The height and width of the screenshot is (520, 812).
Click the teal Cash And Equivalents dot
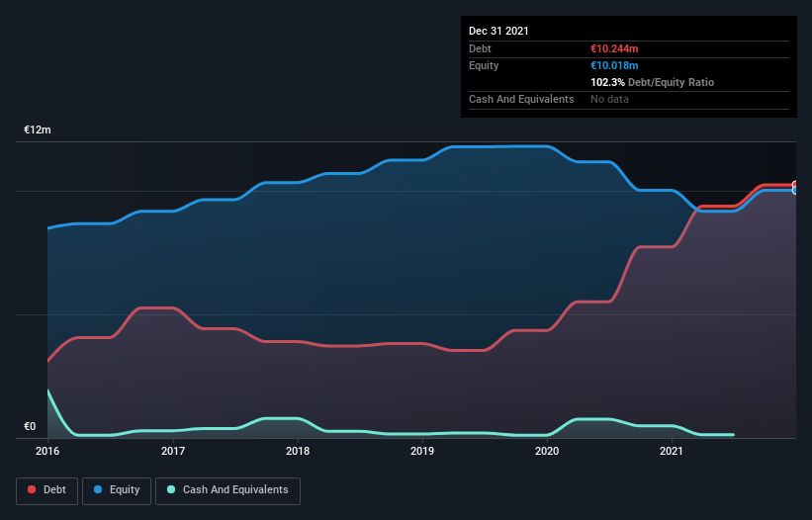point(171,489)
